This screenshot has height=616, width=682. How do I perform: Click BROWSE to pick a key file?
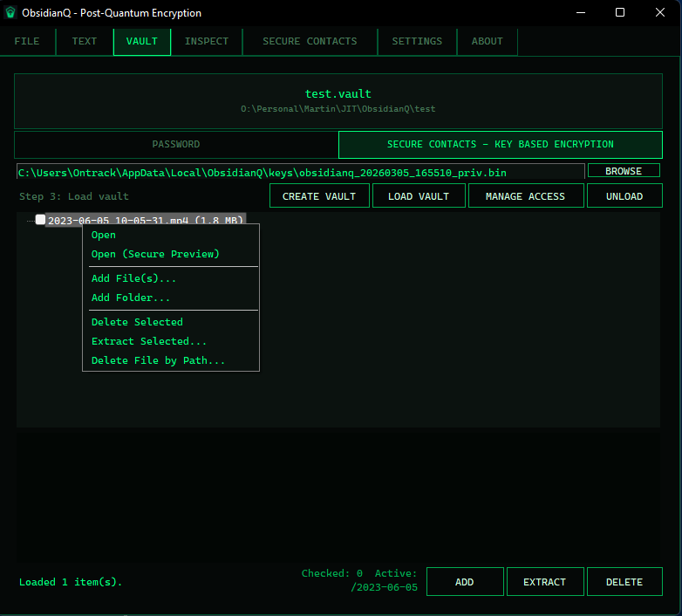[624, 170]
